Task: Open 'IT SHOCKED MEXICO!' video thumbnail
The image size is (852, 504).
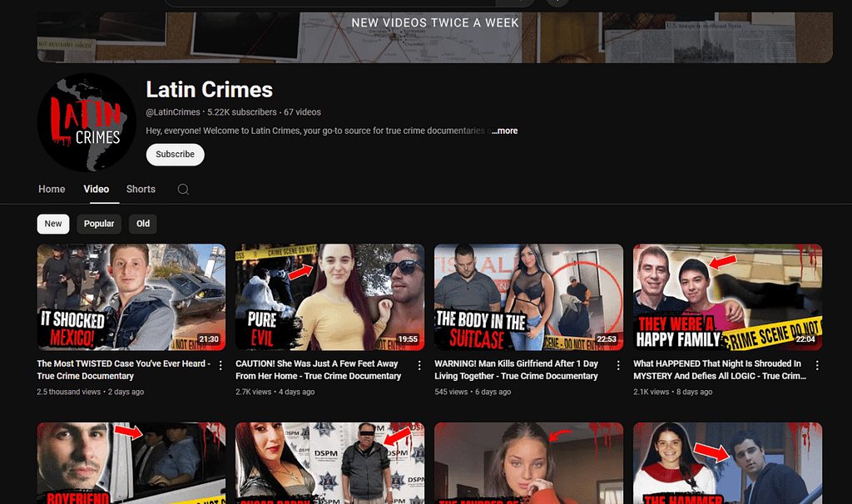Action: (x=131, y=297)
